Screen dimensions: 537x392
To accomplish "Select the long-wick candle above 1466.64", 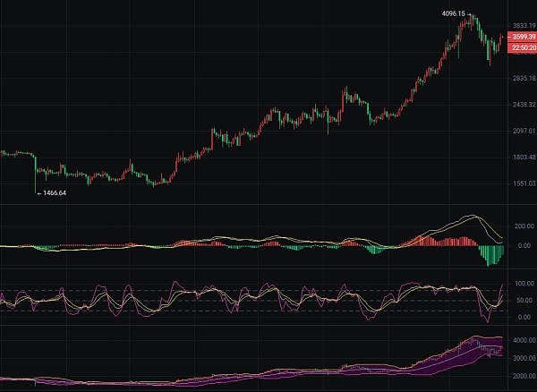I will 35,175.
